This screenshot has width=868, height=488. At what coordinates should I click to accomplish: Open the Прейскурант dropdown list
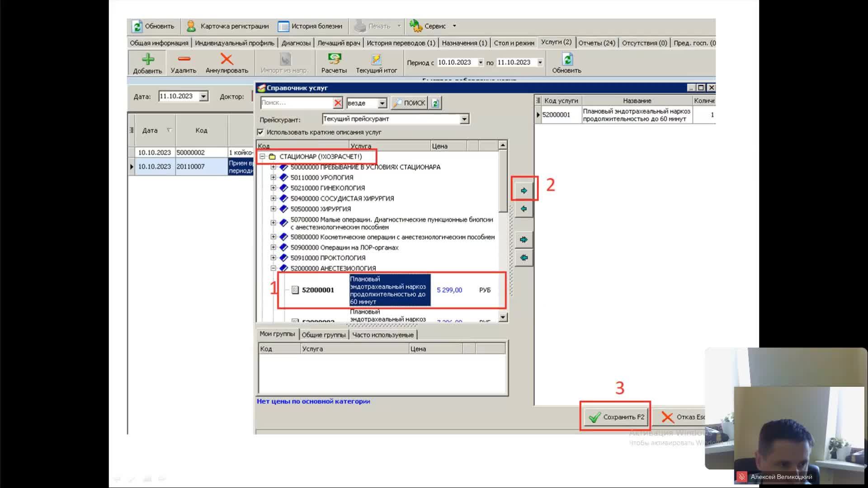click(464, 119)
